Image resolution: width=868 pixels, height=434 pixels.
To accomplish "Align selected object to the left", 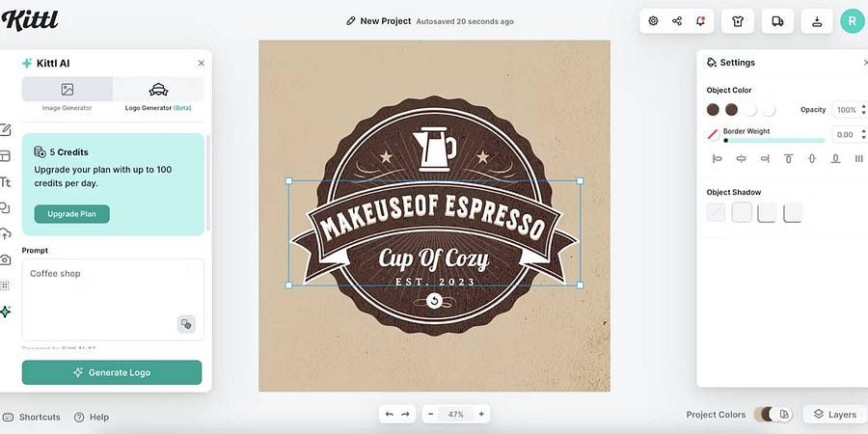I will 717,158.
